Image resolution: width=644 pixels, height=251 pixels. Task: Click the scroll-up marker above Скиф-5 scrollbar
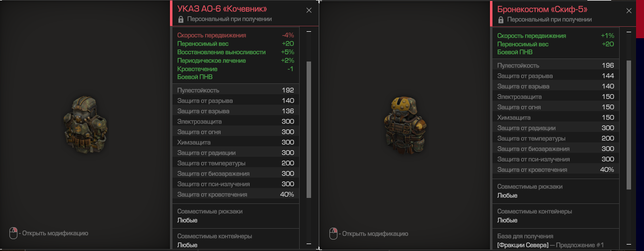click(629, 31)
